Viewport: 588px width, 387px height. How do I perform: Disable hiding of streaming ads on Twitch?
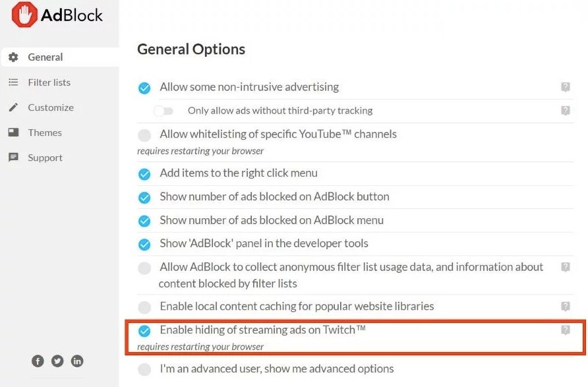(144, 330)
